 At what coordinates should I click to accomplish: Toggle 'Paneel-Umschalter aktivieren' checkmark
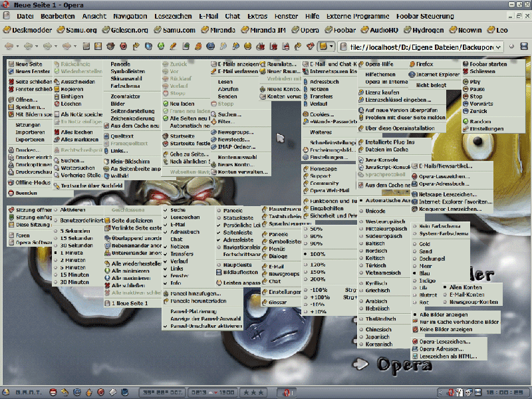click(203, 326)
